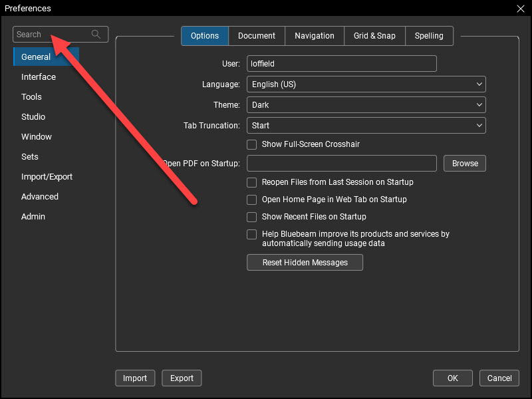Open the Language dropdown
Image resolution: width=532 pixels, height=399 pixels.
coord(366,84)
